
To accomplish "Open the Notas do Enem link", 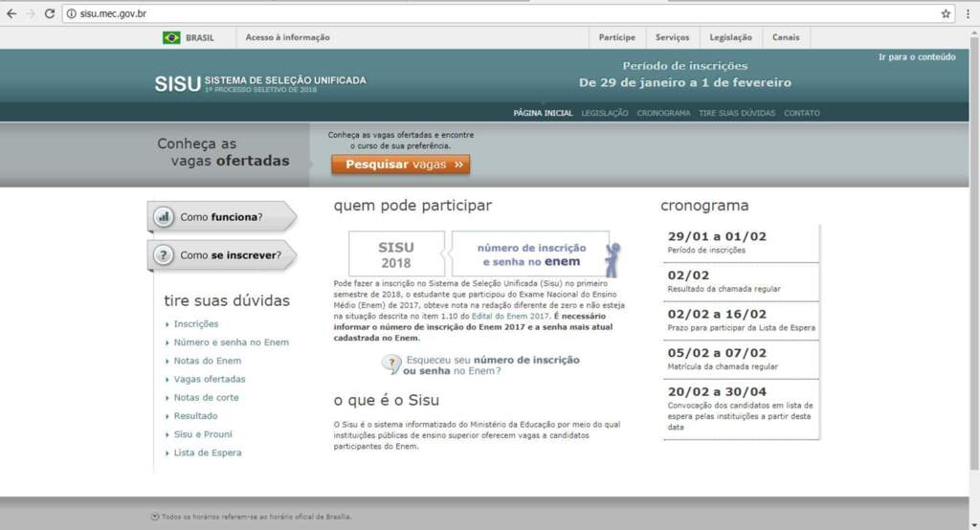I will (208, 361).
